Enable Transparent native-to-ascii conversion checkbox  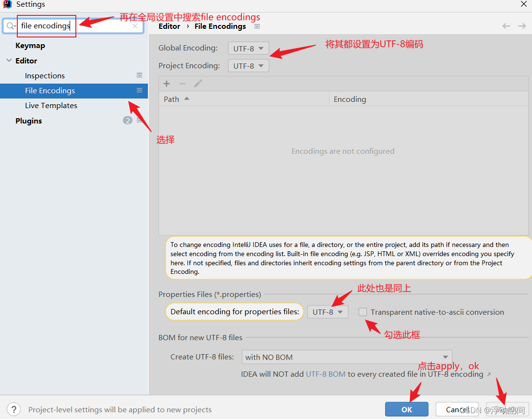coord(363,312)
